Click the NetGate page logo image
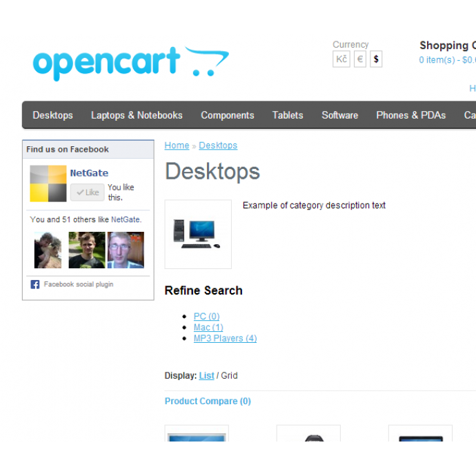The width and height of the screenshot is (476, 476). click(x=48, y=184)
